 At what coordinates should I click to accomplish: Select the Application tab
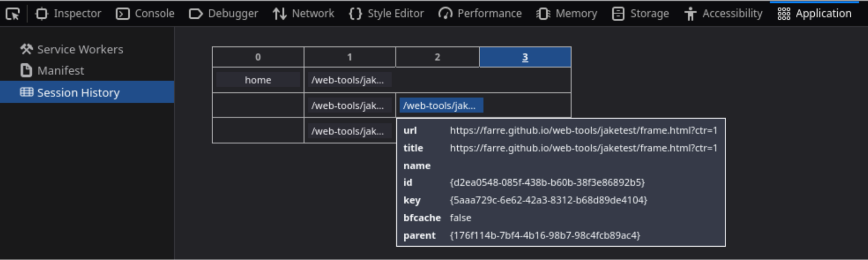814,14
